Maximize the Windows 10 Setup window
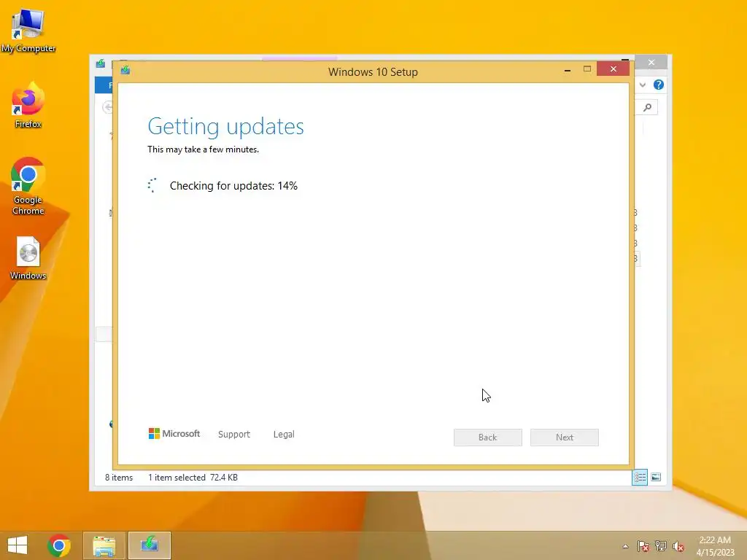The width and height of the screenshot is (747, 560). (x=587, y=69)
